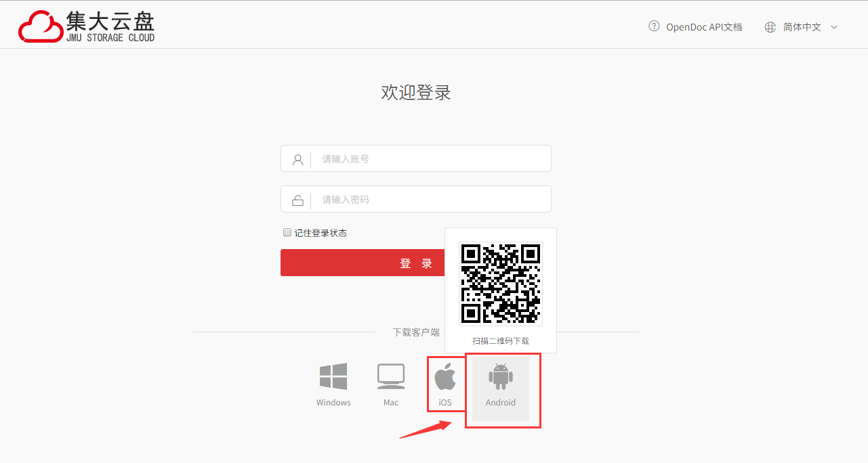Screen dimensions: 868x463
Task: Click the JMU Storage Cloud logo
Action: click(x=87, y=27)
